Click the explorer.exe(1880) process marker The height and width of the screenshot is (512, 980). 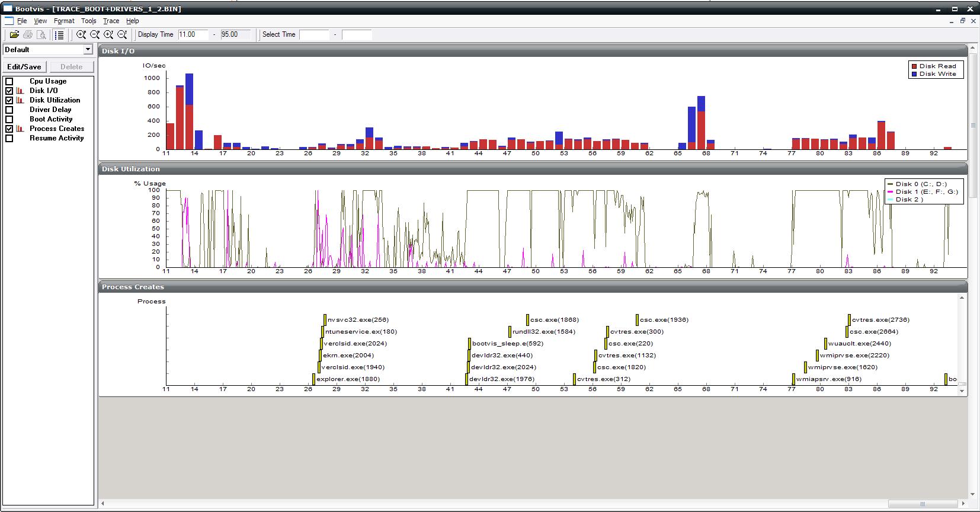pos(314,379)
